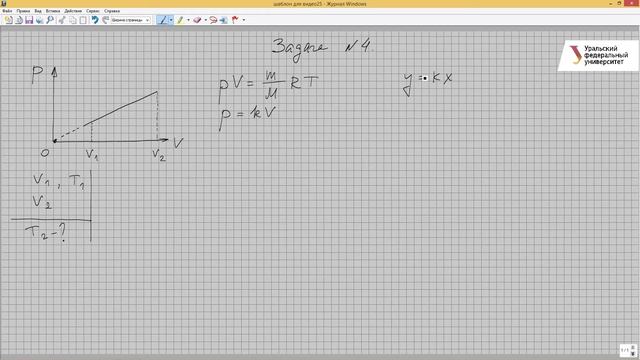Redo the last action
This screenshot has height=360, width=640.
click(105, 20)
